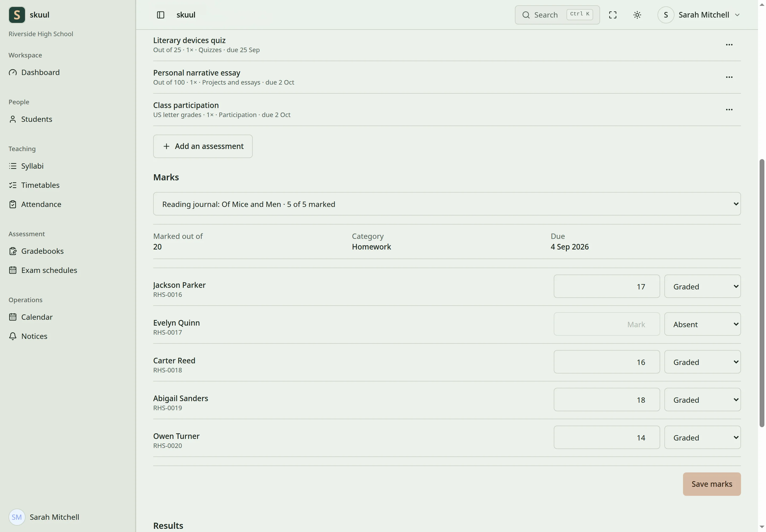Click Sarah Mitchell profile at sidebar bottom

point(44,517)
